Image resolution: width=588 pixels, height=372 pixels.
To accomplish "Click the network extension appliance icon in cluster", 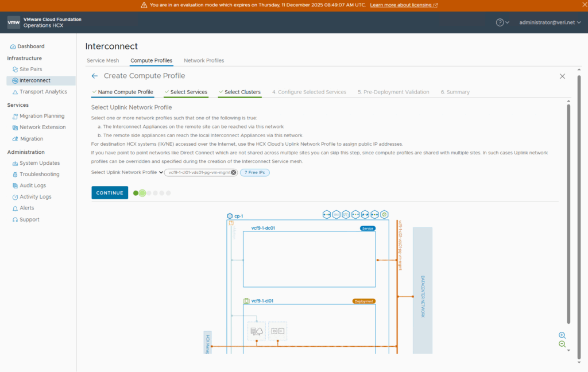I will click(277, 331).
